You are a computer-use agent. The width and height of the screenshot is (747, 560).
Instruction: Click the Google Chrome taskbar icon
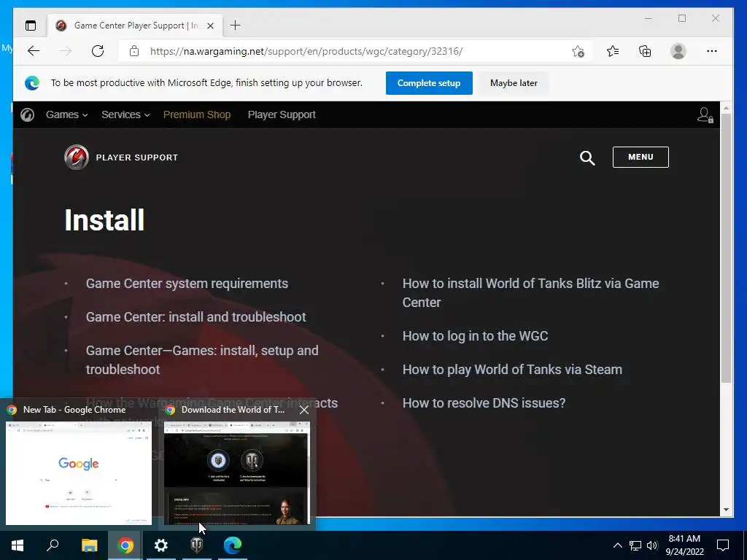[x=125, y=545]
